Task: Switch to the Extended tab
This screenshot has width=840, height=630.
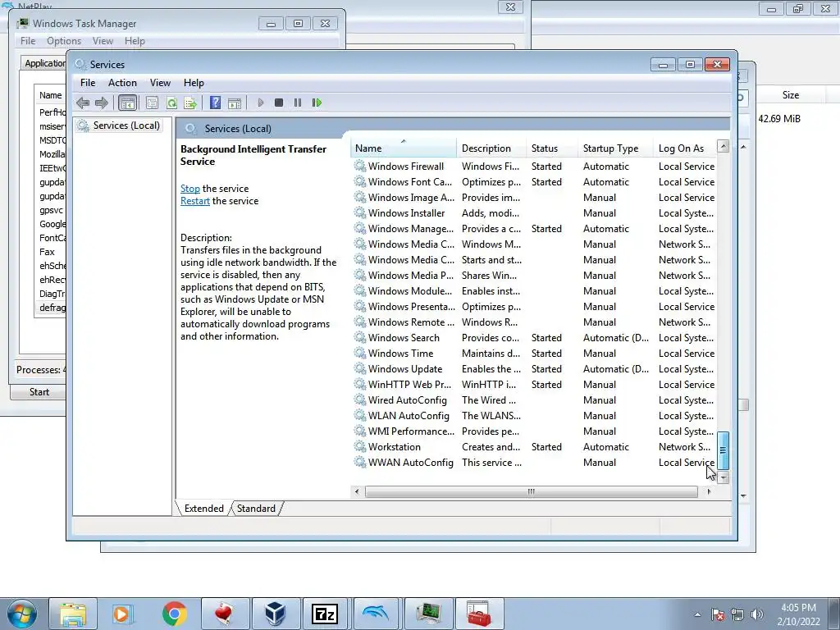Action: (204, 509)
